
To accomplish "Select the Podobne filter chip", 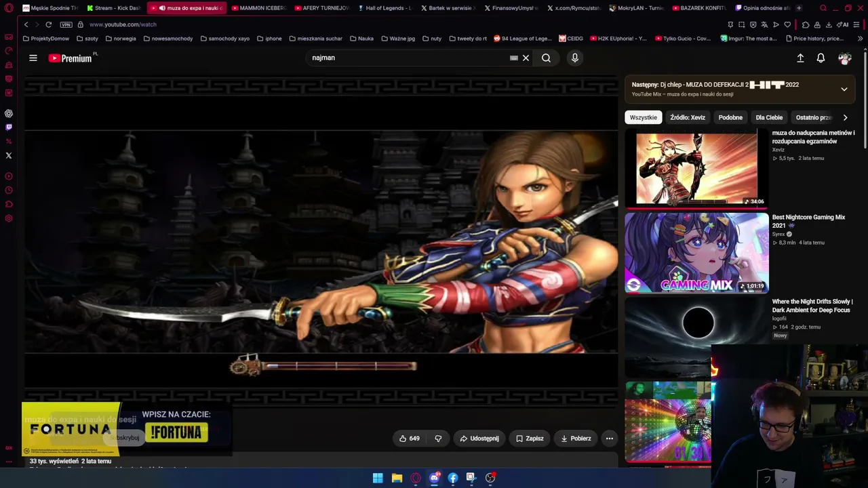I will point(730,117).
